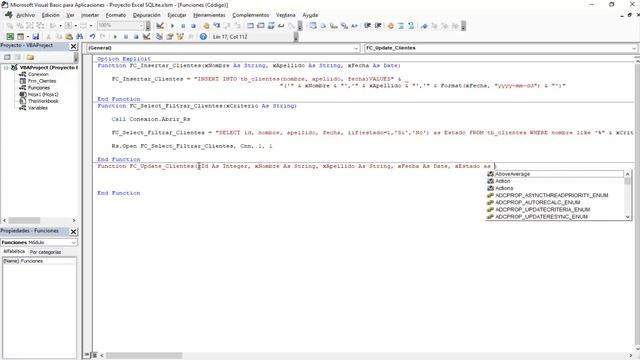Open the Archivo menu
The width and height of the screenshot is (640, 360).
[25, 15]
